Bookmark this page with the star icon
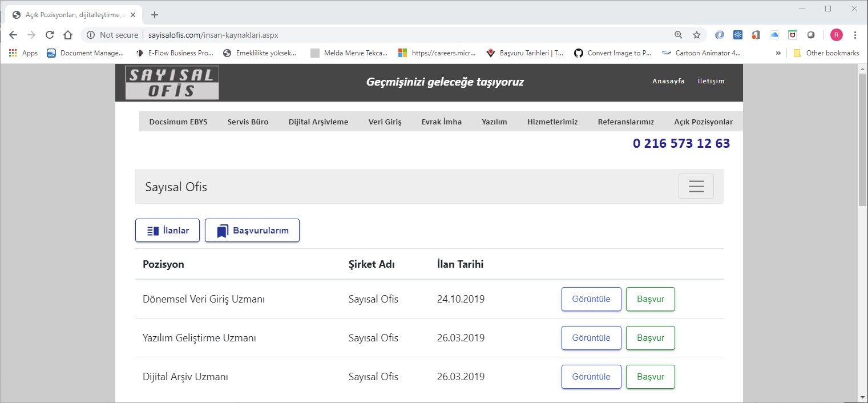 pos(697,35)
